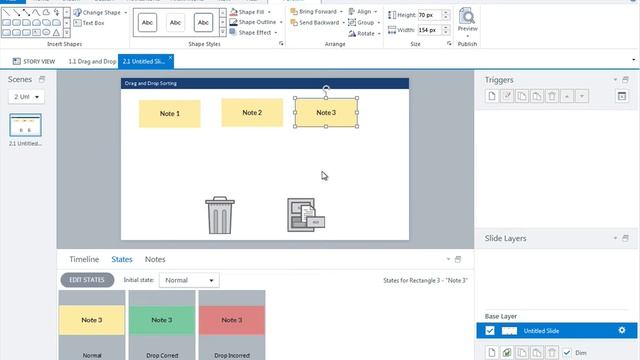Open the Align dropdown
The width and height of the screenshot is (640, 360).
click(x=363, y=11)
